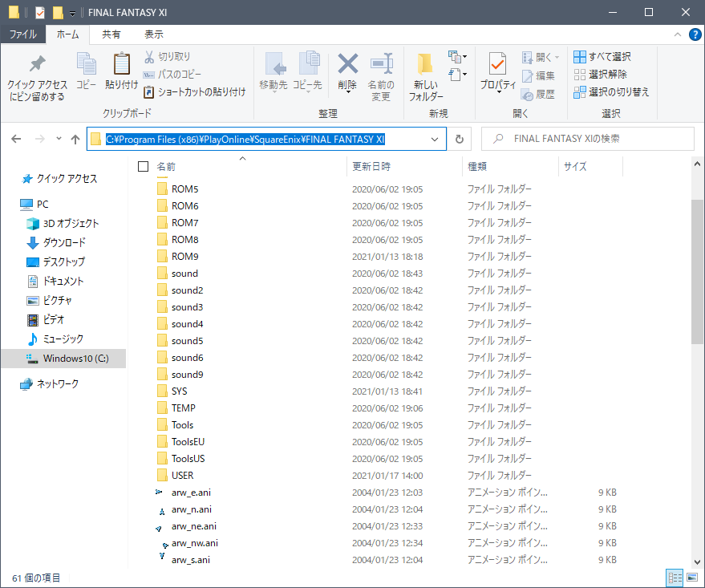Select Network (ネットワーク) in sidebar
Image resolution: width=705 pixels, height=588 pixels.
50,384
